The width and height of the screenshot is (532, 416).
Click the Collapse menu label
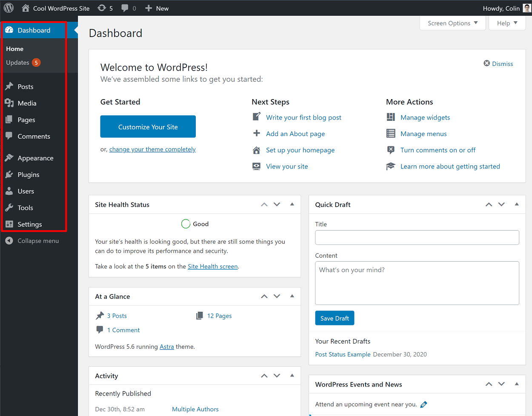[x=38, y=241]
